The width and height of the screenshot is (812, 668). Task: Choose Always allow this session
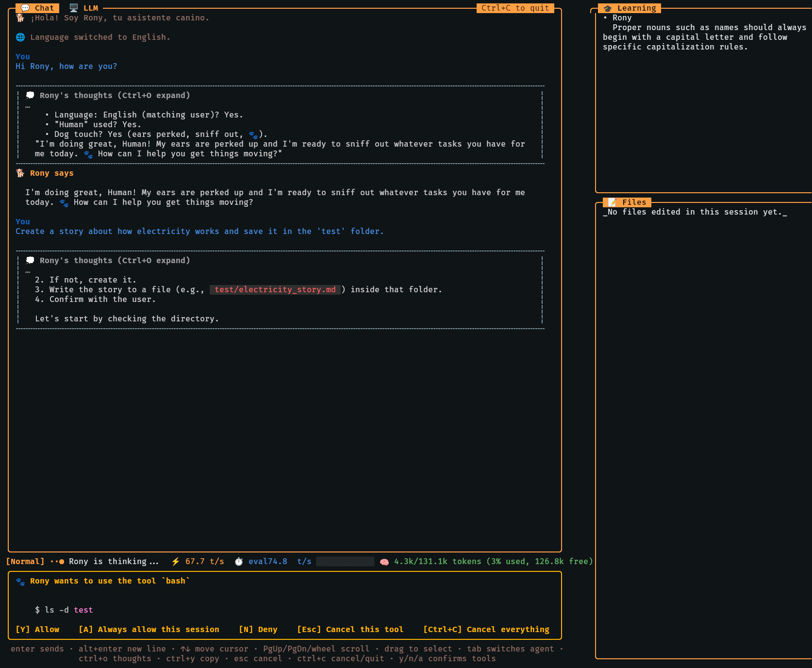149,629
